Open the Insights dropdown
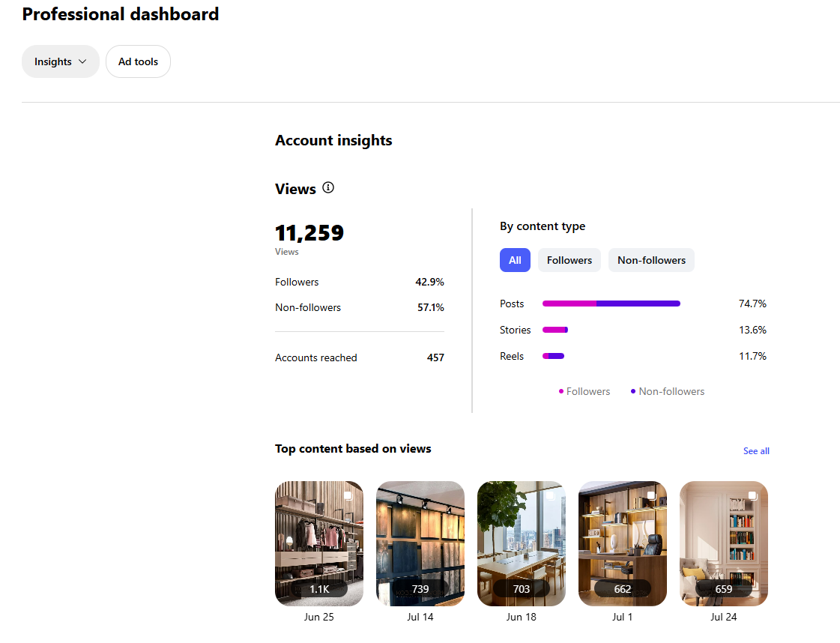Viewport: 840px width, 643px height. click(x=61, y=61)
